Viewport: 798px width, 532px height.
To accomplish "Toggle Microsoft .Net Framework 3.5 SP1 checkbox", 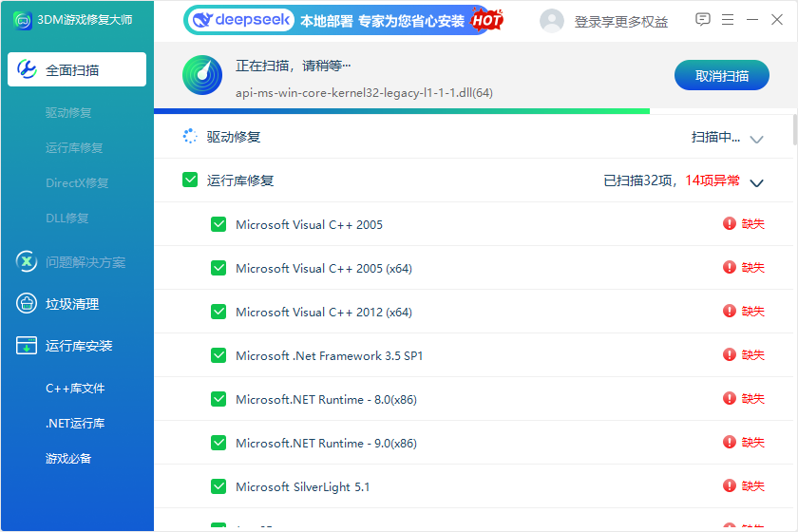I will tap(218, 355).
